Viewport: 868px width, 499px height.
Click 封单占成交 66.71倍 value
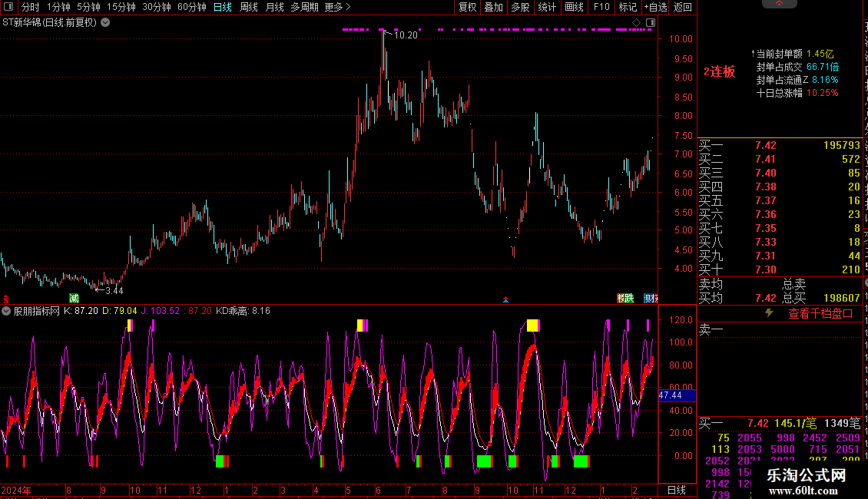(823, 67)
